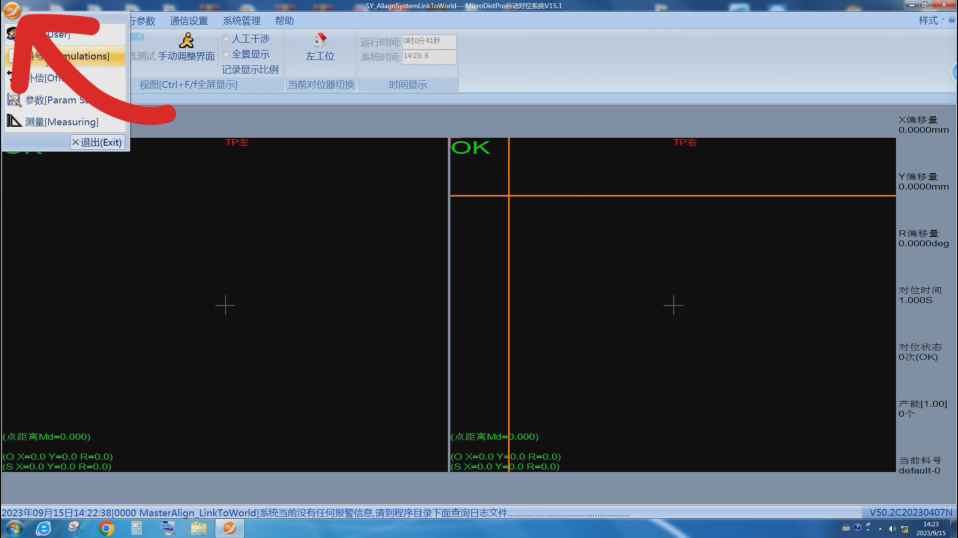Screen dimensions: 958x538
Task: Switch to the 系统管理 tab
Action: click(x=241, y=21)
